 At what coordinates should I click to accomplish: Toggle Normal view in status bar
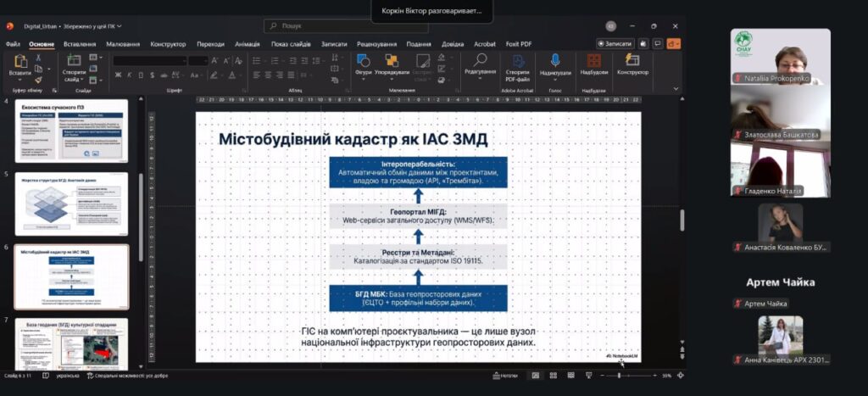(x=535, y=375)
